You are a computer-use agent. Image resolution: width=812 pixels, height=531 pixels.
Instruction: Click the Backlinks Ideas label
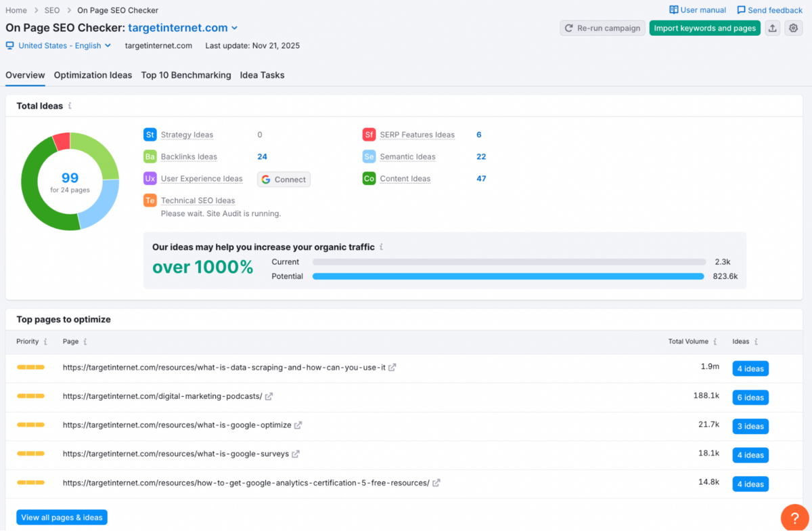tap(189, 156)
